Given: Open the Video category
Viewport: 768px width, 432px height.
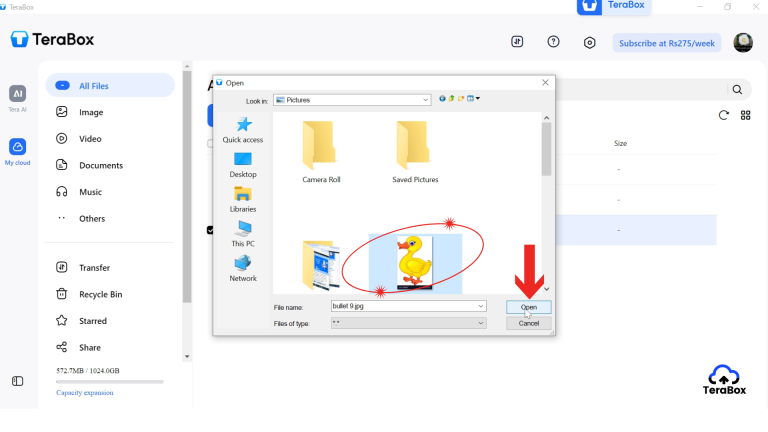Looking at the screenshot, I should (90, 139).
